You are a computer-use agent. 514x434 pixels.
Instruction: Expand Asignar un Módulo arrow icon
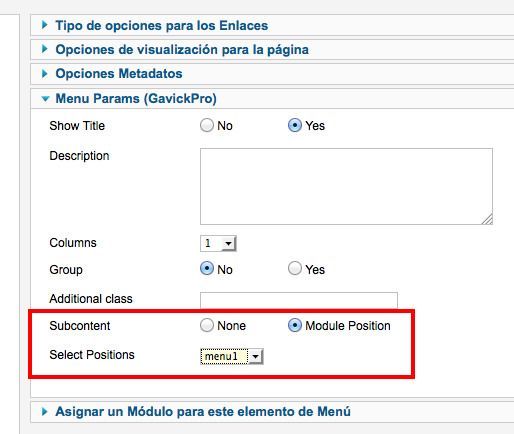pyautogui.click(x=44, y=411)
